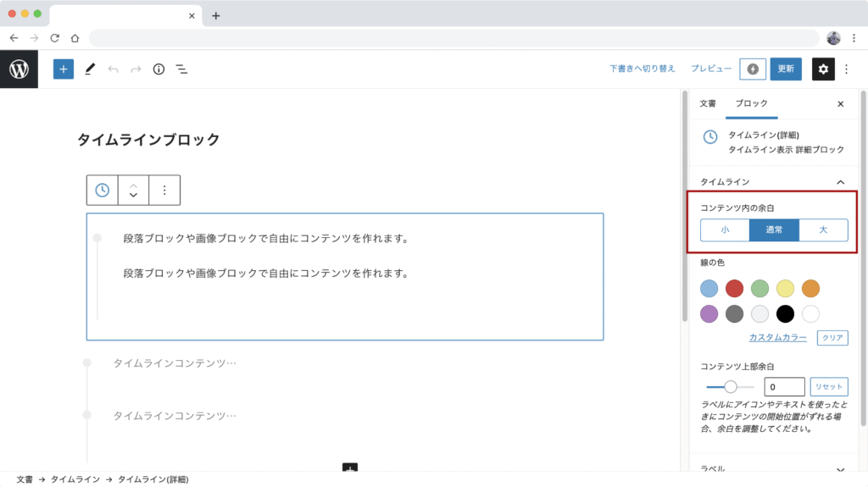Expand the ラベル panel section
This screenshot has width=868, height=487.
click(840, 469)
